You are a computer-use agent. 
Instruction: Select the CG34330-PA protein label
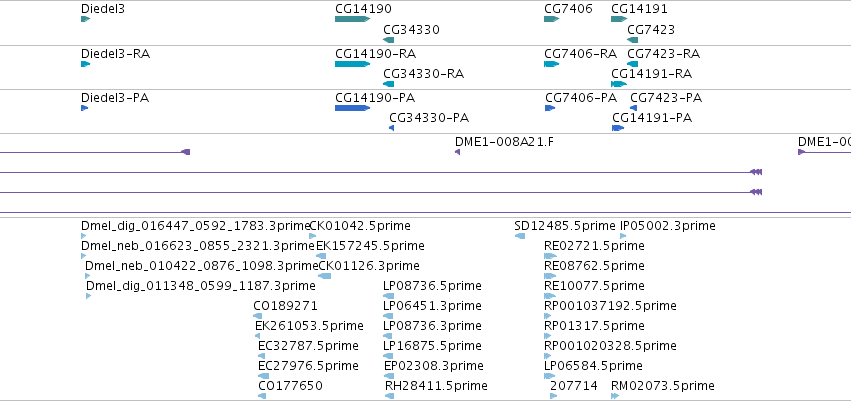429,118
